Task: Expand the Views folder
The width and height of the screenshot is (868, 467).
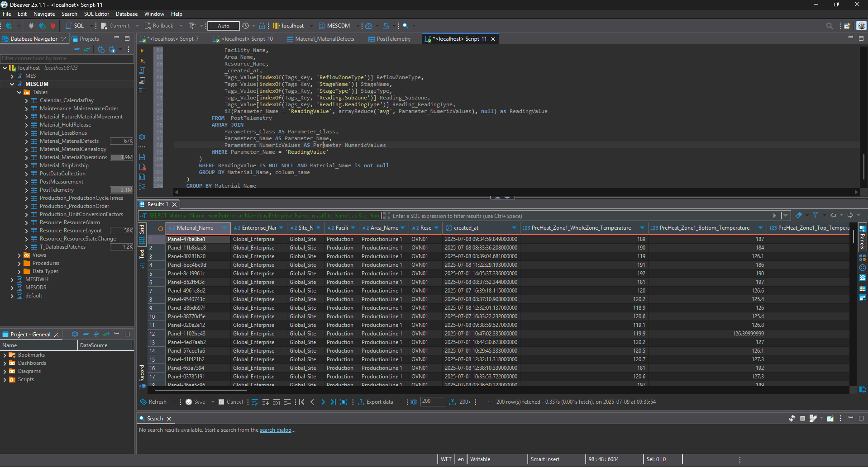Action: 19,255
